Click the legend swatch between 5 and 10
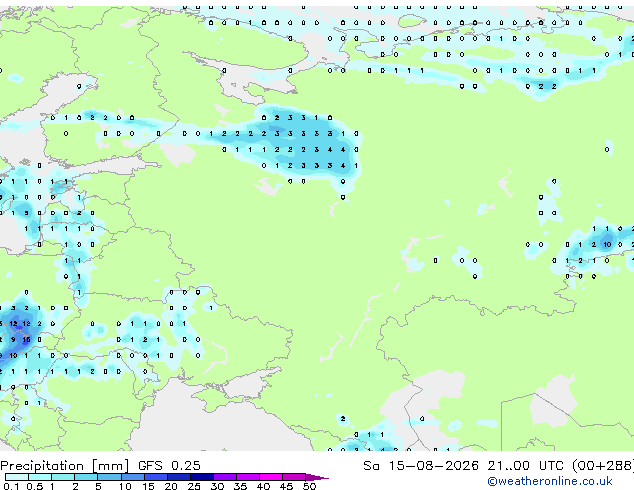Viewport: 634px width, 490px height. coord(109,477)
